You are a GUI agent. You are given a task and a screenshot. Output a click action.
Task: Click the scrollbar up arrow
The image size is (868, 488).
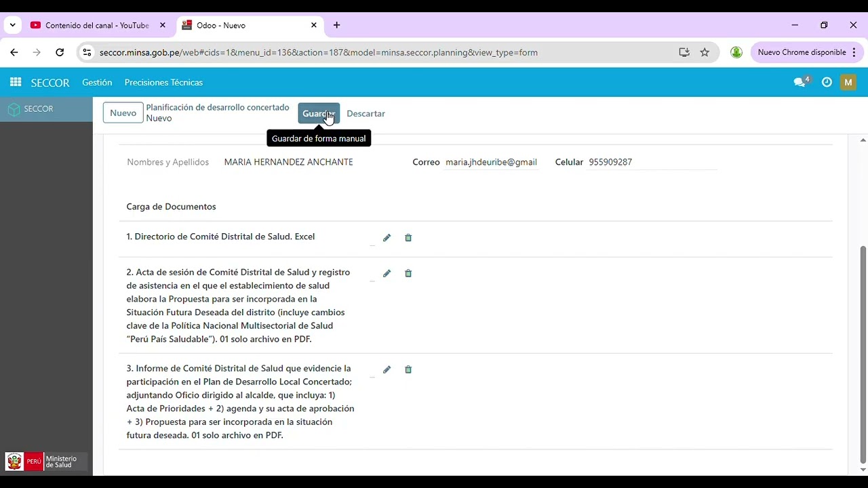[x=863, y=140]
